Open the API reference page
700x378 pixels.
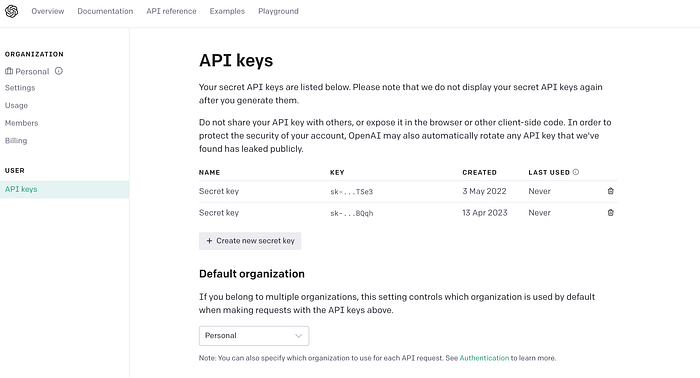pos(171,11)
